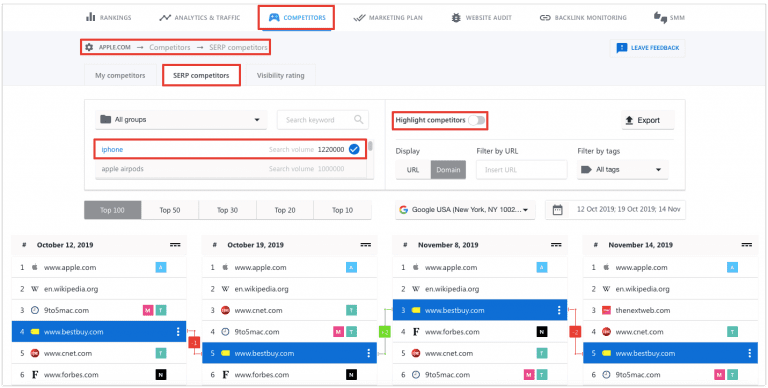Click the calendar icon
This screenshot has height=388, width=768.
coord(557,210)
